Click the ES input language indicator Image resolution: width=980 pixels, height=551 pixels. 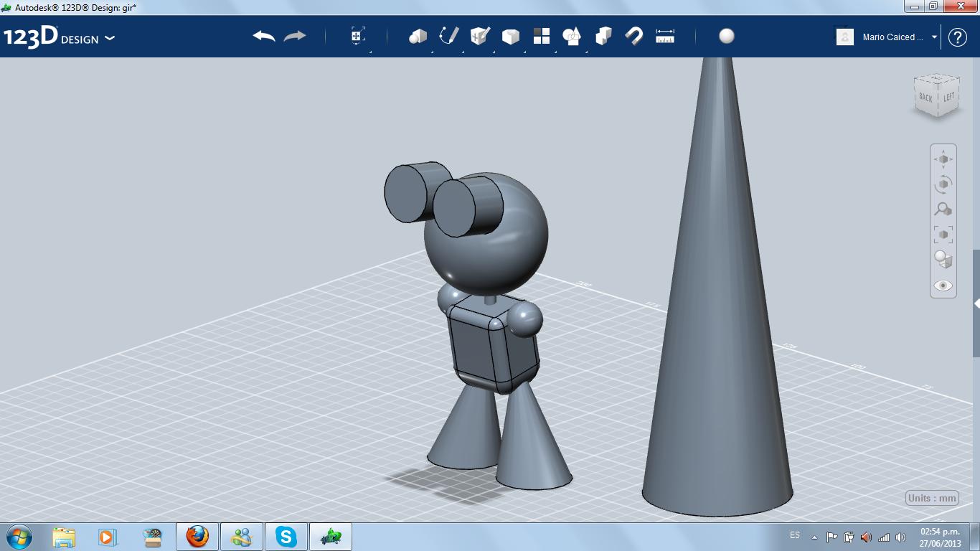pyautogui.click(x=795, y=536)
